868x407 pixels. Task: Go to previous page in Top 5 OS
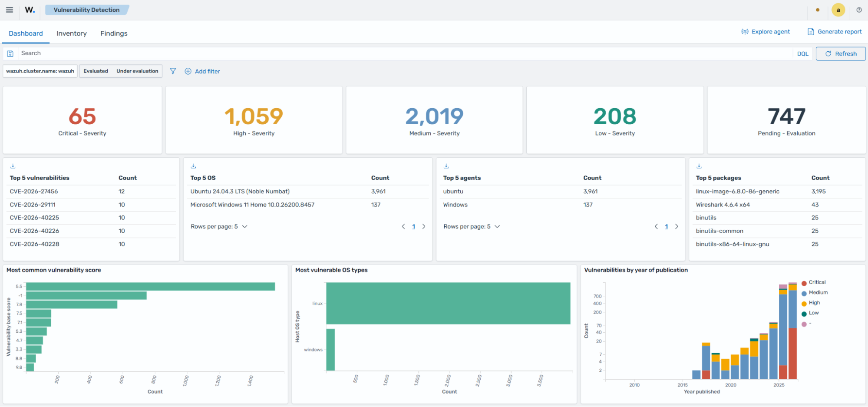[403, 226]
